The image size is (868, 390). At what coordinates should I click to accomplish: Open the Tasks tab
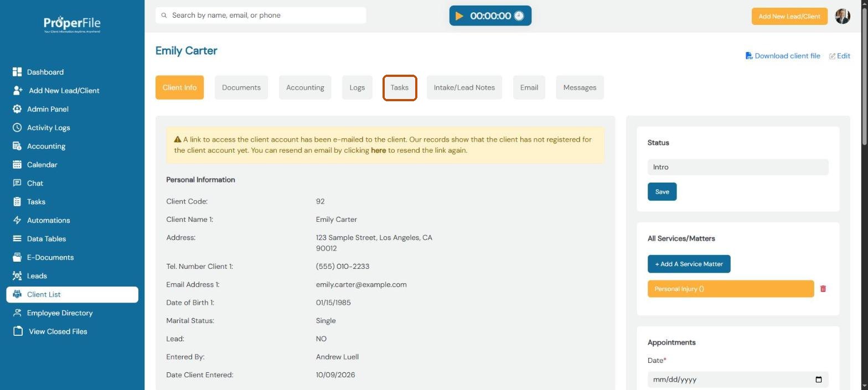[x=400, y=88]
